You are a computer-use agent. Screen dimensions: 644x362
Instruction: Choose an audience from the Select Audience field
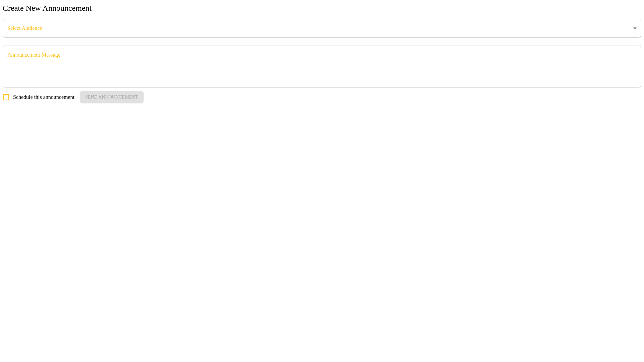(322, 28)
